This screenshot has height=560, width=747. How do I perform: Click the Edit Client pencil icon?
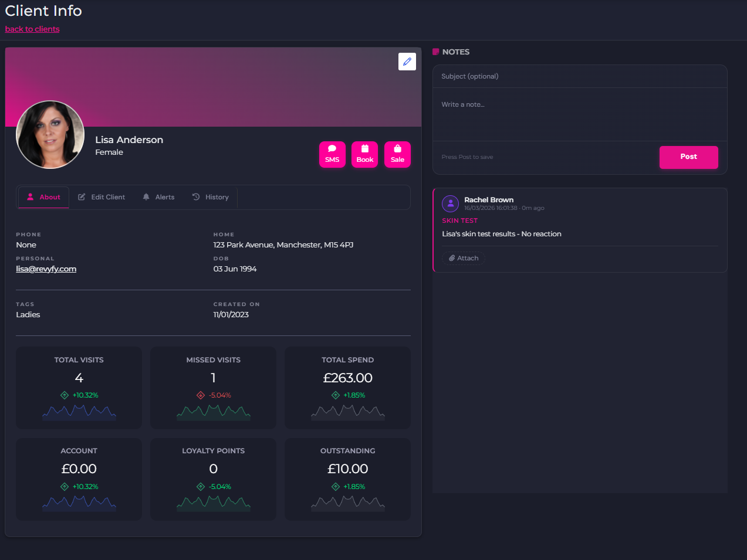click(x=83, y=197)
